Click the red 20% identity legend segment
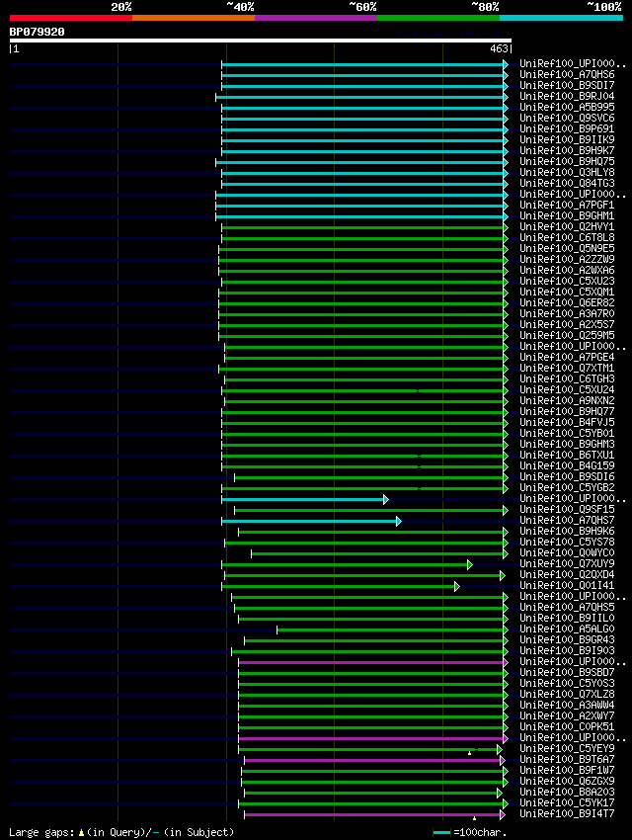Viewport: 632px width, 840px height. coord(71,18)
